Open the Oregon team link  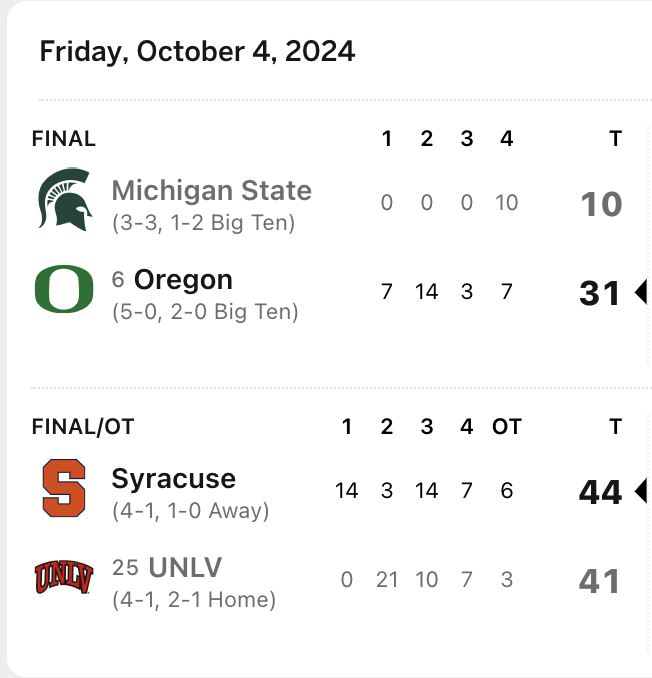coord(183,280)
